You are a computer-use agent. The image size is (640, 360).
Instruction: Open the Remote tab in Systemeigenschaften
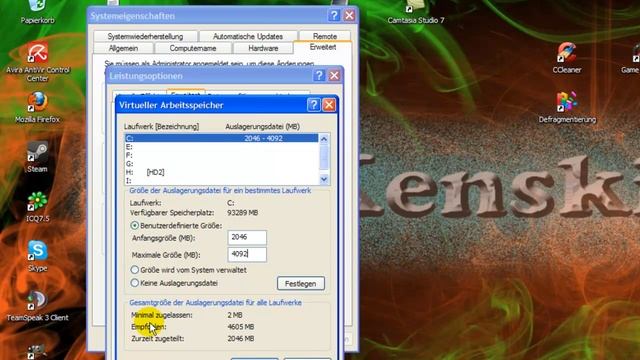coord(325,36)
